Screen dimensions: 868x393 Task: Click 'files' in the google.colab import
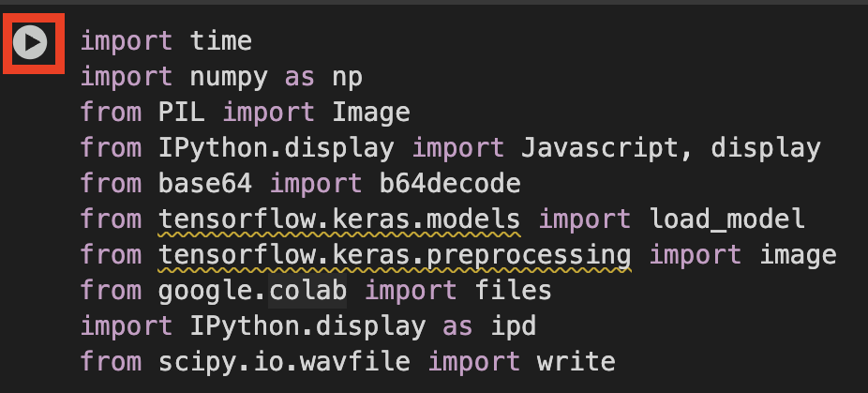pyautogui.click(x=513, y=291)
